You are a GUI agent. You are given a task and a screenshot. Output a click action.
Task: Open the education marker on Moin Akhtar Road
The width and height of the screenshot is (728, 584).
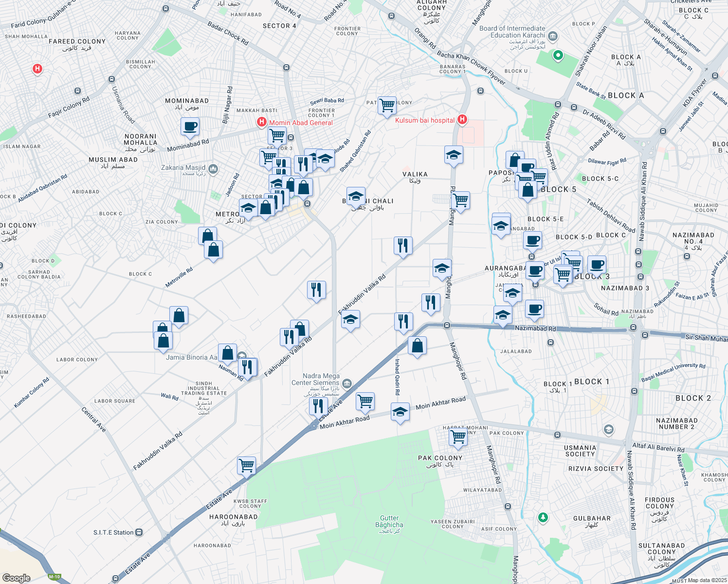click(400, 412)
